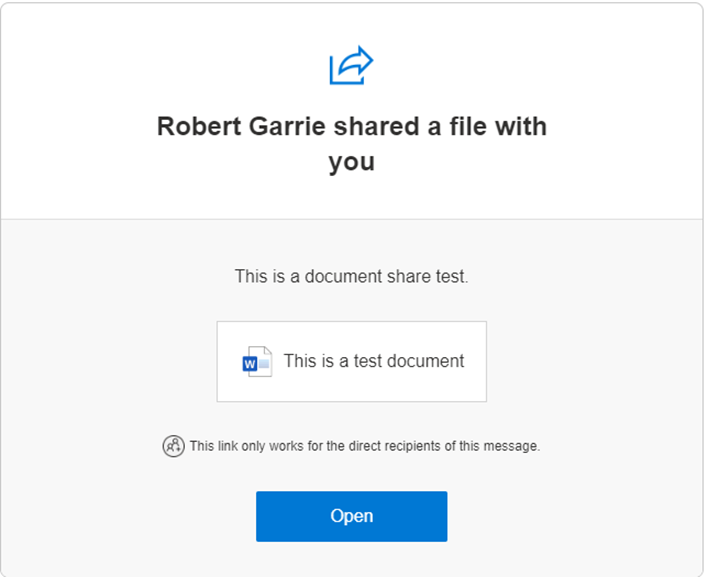Select the white document attachment card

click(351, 361)
